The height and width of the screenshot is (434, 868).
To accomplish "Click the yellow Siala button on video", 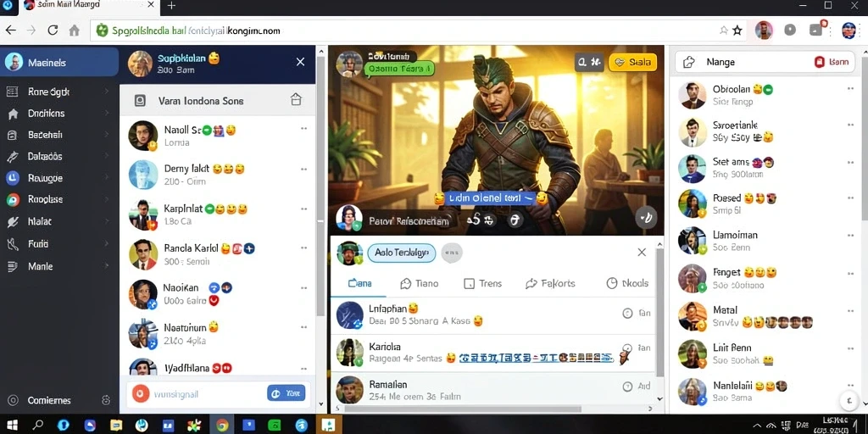I will (x=632, y=63).
